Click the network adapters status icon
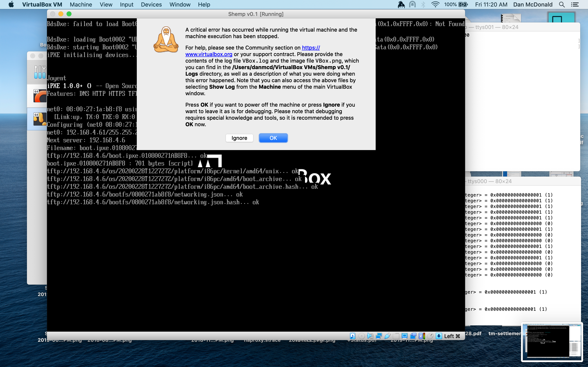 [379, 336]
